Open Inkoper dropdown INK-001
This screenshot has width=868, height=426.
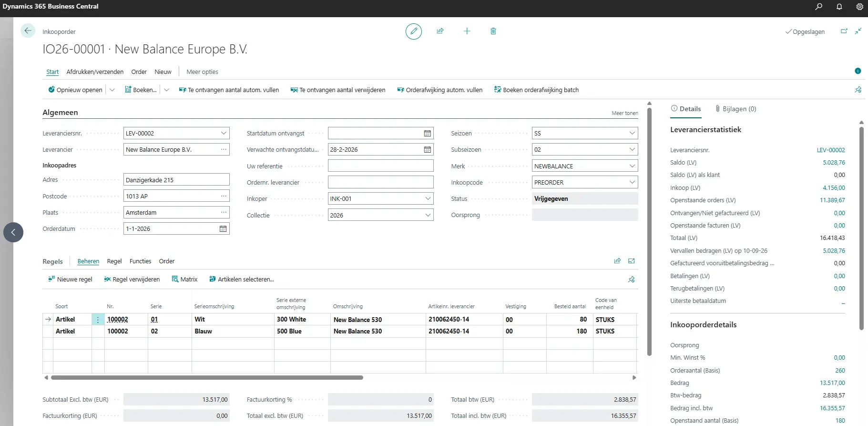[428, 198]
